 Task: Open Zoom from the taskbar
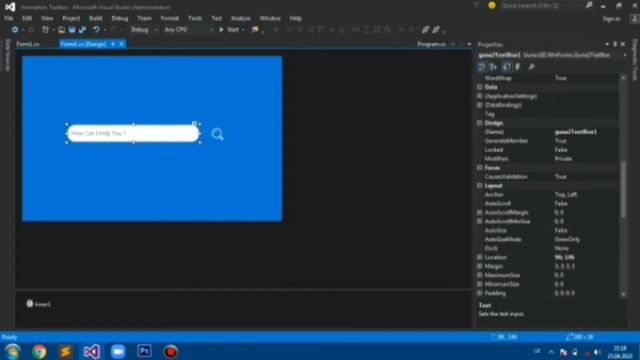tap(118, 351)
